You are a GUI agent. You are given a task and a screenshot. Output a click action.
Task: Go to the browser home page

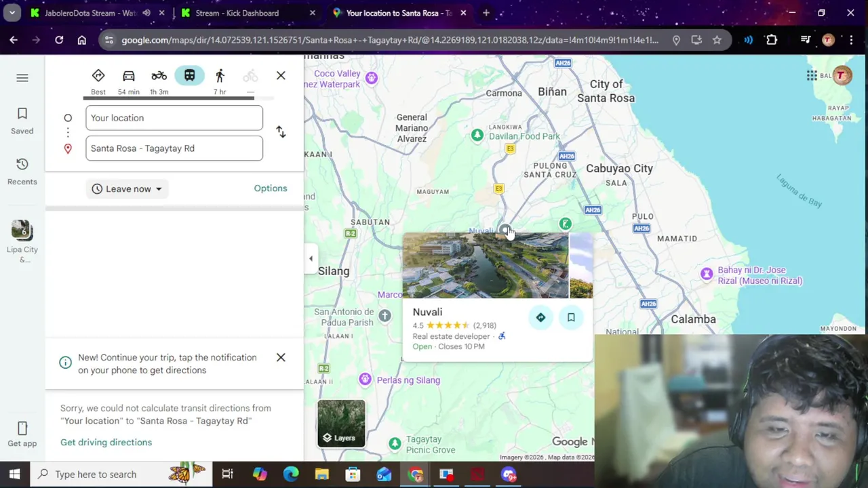[82, 40]
